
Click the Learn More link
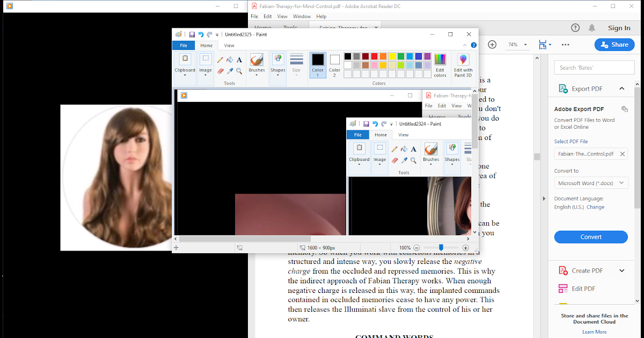tap(594, 332)
